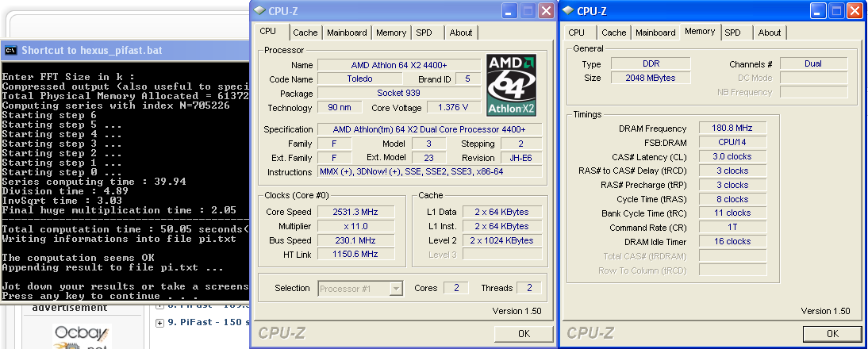Click the Bank Cycle Time value '11 clocks'
The height and width of the screenshot is (349, 868).
[x=733, y=213]
